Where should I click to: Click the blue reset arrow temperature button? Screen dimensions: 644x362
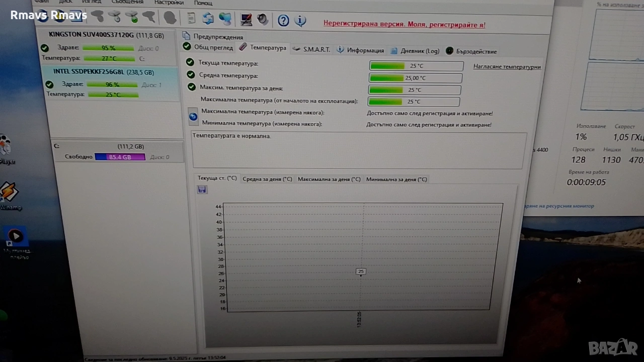[x=193, y=117]
